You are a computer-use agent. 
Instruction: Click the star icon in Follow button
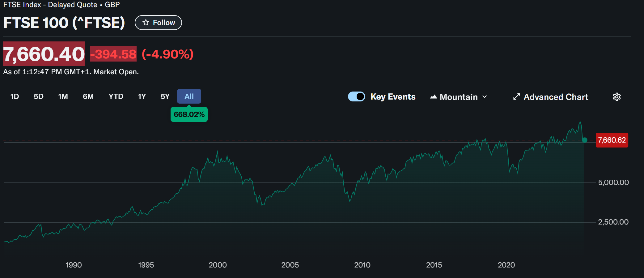tap(146, 23)
